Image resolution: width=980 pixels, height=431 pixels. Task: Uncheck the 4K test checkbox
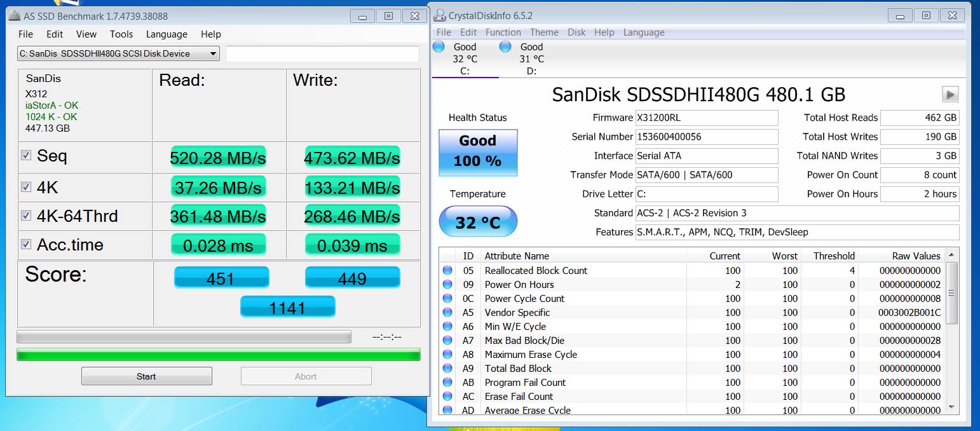click(26, 187)
